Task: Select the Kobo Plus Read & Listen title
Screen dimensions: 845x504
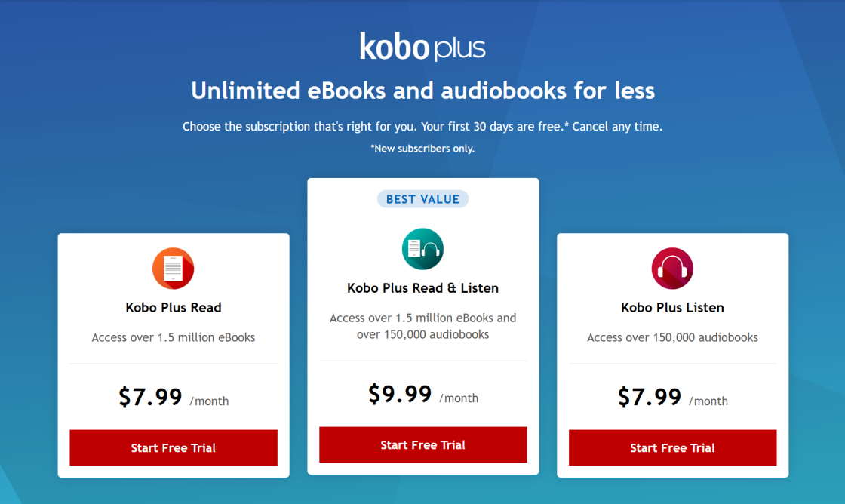Action: click(422, 288)
